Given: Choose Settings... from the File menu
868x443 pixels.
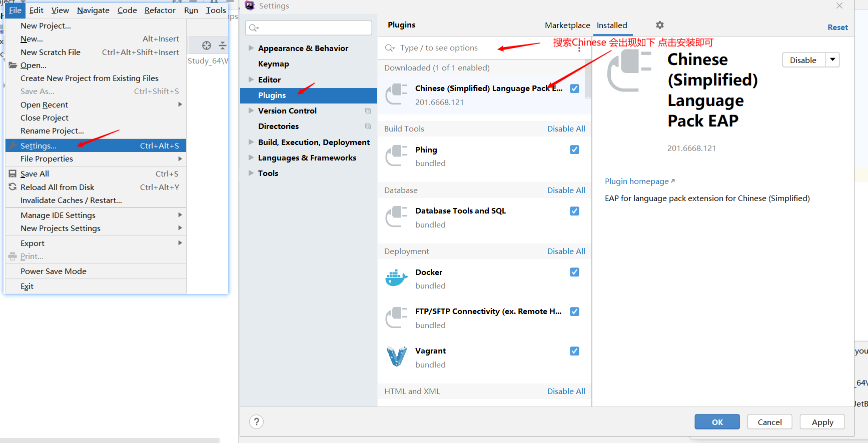Looking at the screenshot, I should 95,145.
